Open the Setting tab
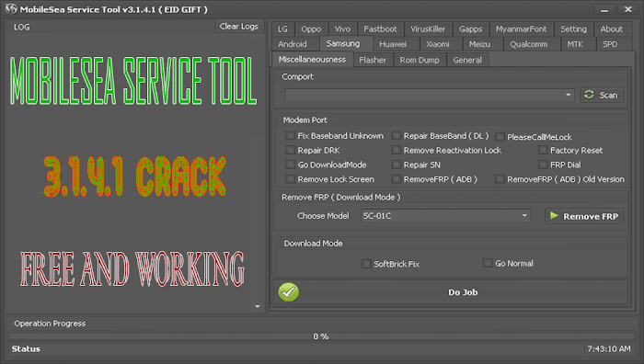Image resolution: width=644 pixels, height=364 pixels. (x=573, y=29)
